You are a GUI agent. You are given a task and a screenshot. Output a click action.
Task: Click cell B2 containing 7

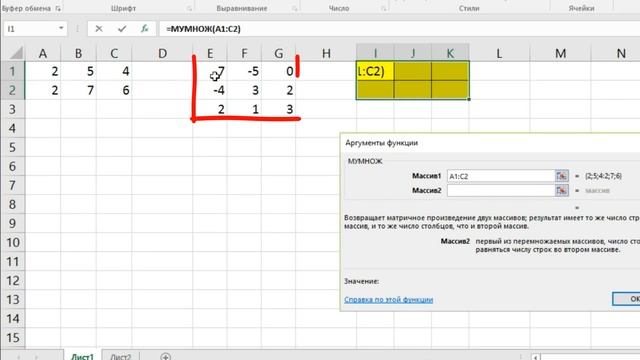tap(78, 90)
